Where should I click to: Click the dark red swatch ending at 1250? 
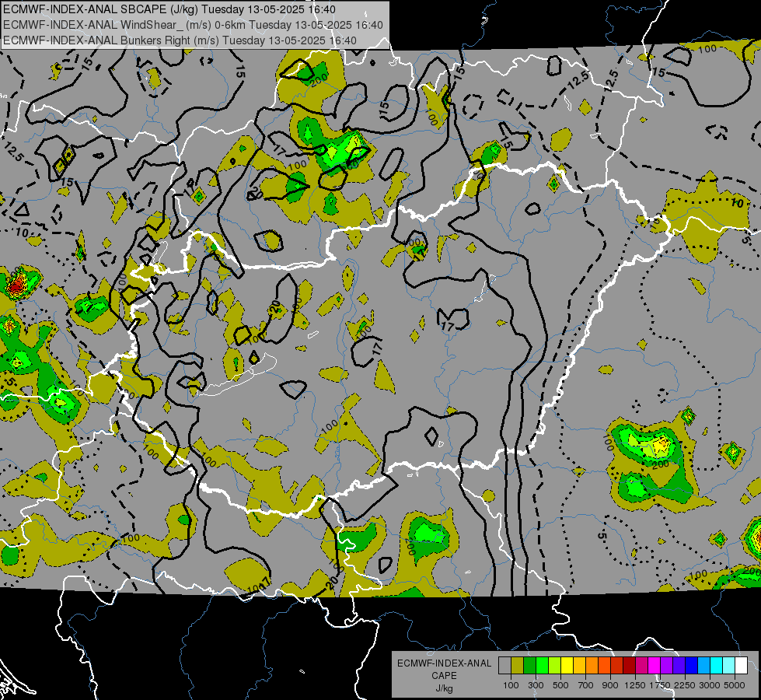coord(630,665)
